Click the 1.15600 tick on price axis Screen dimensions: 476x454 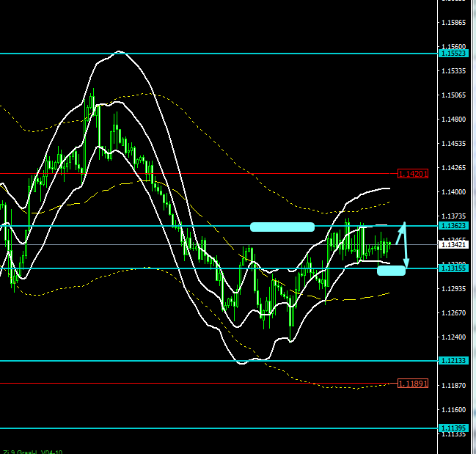455,46
